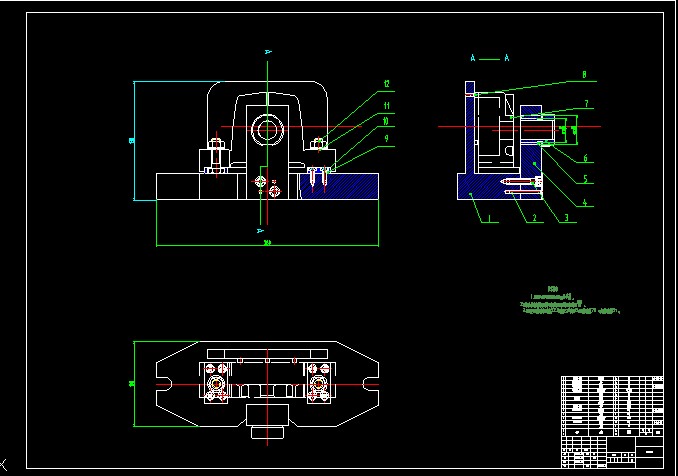Select part callout number 5
This screenshot has width=678, height=476.
(587, 180)
